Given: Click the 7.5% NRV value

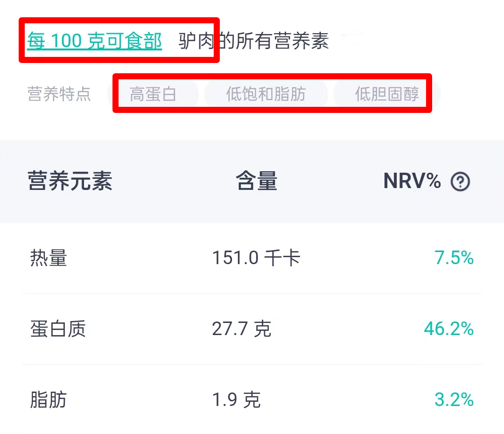Looking at the screenshot, I should pos(454,258).
